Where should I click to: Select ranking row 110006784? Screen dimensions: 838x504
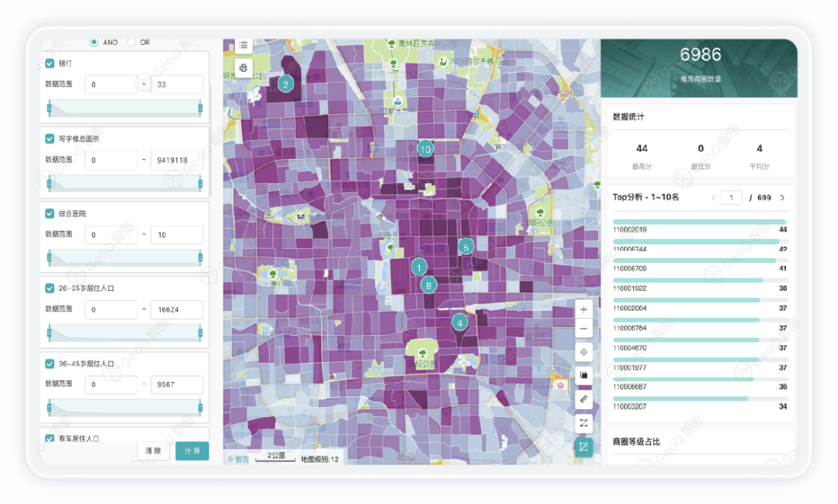click(x=700, y=324)
